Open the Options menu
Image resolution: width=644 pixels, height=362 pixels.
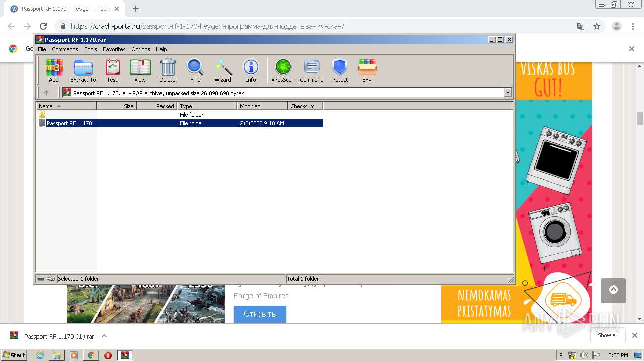tap(141, 49)
